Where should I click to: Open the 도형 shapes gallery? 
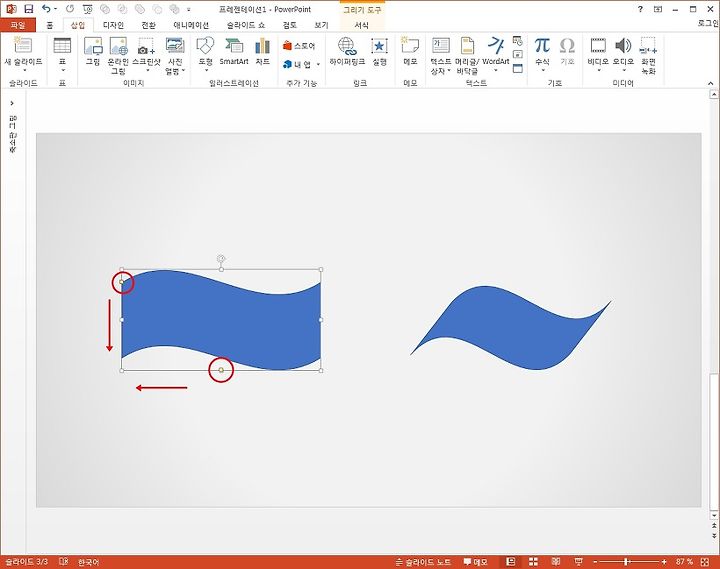205,54
